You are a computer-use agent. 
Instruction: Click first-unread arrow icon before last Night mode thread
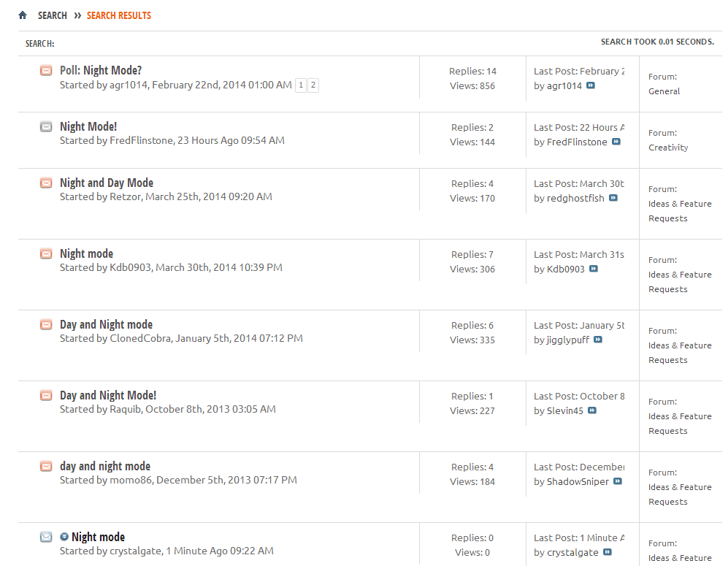point(64,537)
